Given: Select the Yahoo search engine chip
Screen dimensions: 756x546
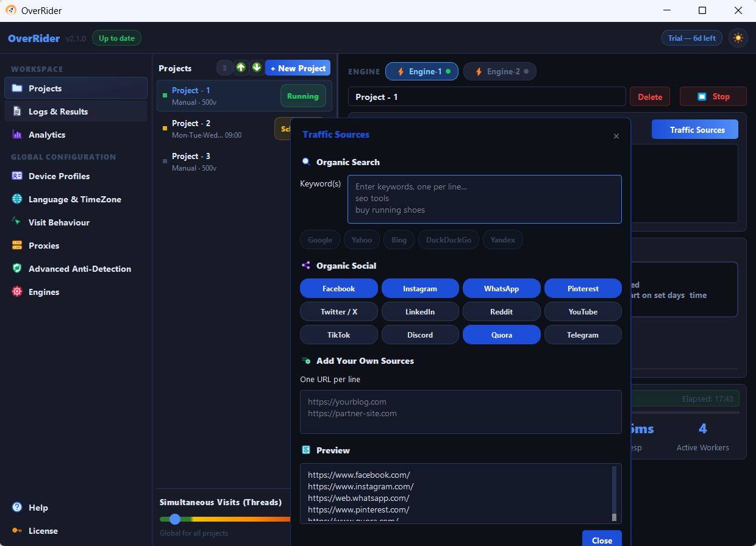Looking at the screenshot, I should click(x=362, y=239).
